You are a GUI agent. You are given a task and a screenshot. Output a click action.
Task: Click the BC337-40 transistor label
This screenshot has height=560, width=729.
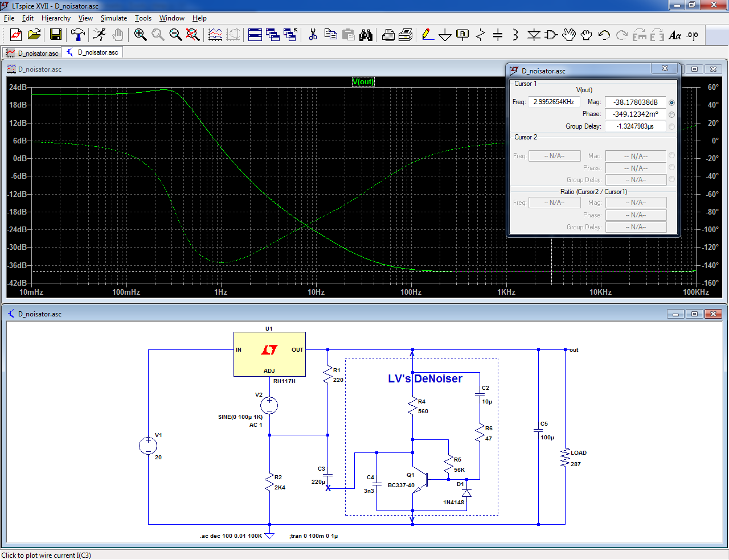[401, 485]
